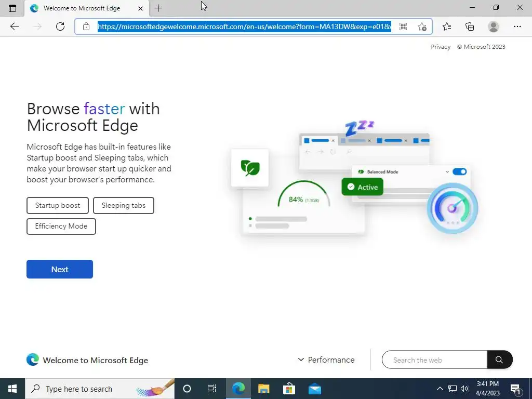Open the clock showing 3:41 PM
Image resolution: width=532 pixels, height=399 pixels.
(x=487, y=389)
